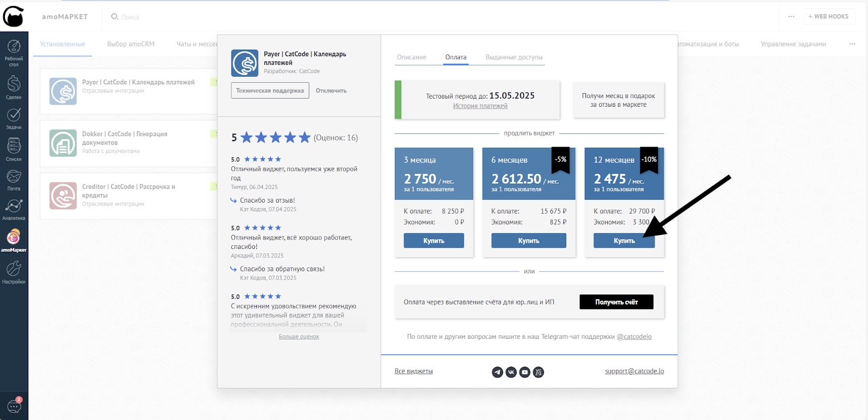The width and height of the screenshot is (868, 420).
Task: Click Аркадий's review from 07.03.2025
Action: point(291,242)
